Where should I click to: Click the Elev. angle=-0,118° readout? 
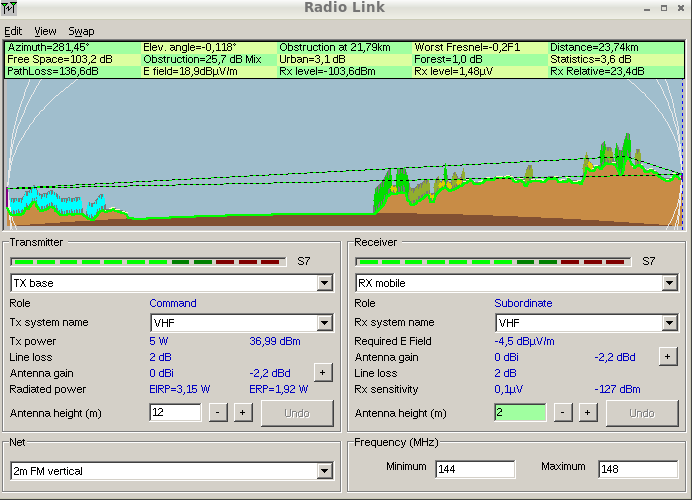[190, 47]
